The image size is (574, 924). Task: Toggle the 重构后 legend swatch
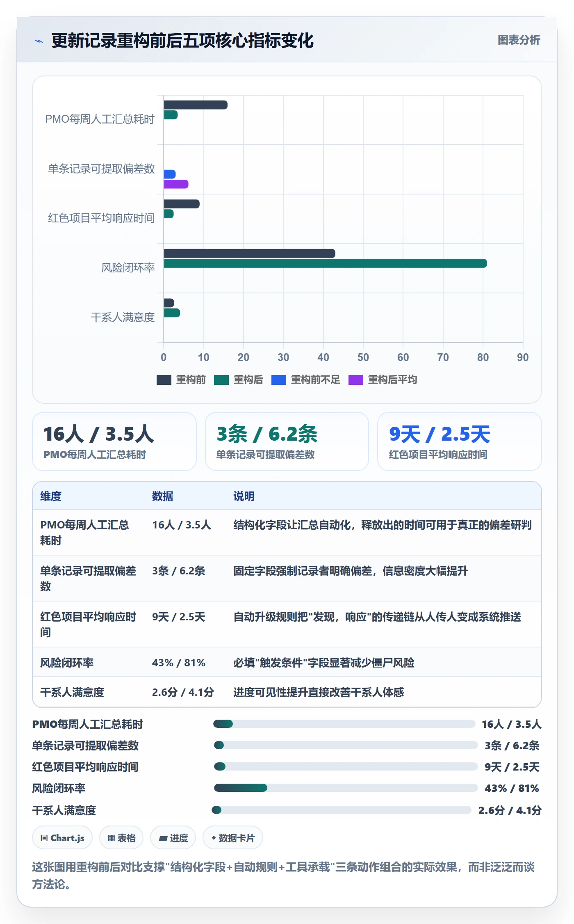[221, 380]
